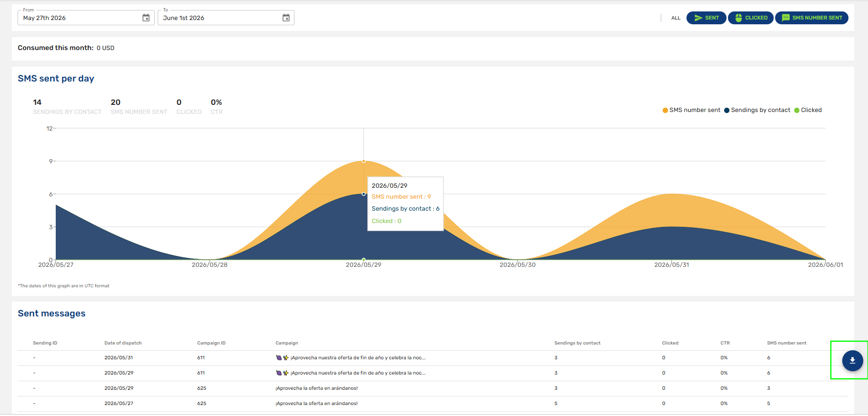Toggle the SMS NUMBER SENT filter
This screenshot has height=416, width=868.
(x=811, y=18)
